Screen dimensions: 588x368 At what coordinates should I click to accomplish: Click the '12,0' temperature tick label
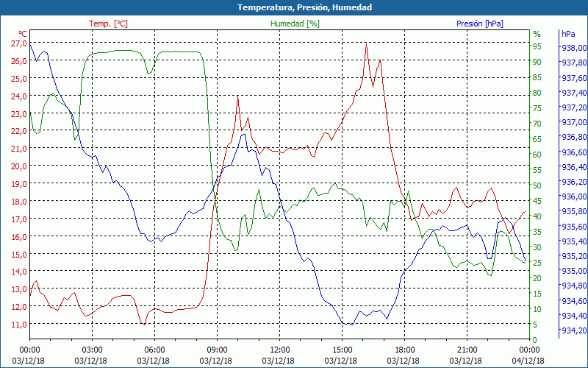pyautogui.click(x=19, y=306)
